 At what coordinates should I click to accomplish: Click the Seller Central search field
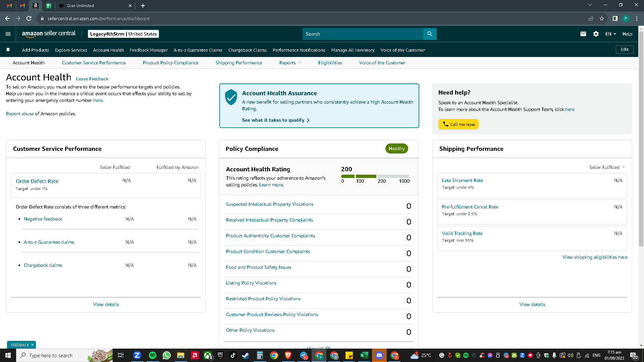coord(363,34)
